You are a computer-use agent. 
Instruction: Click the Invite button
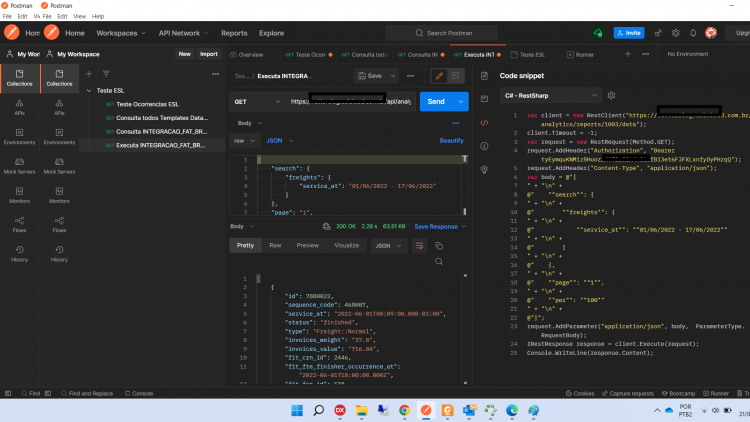click(x=629, y=33)
